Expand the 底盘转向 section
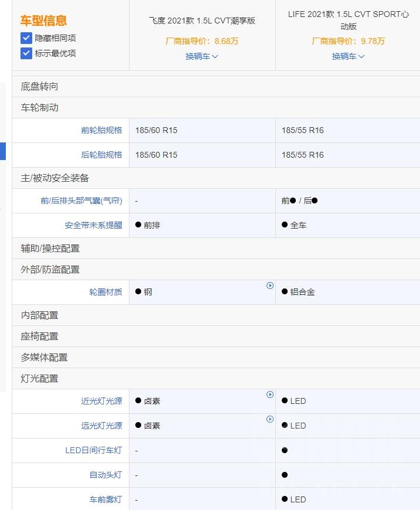The height and width of the screenshot is (510, 420). coord(40,87)
